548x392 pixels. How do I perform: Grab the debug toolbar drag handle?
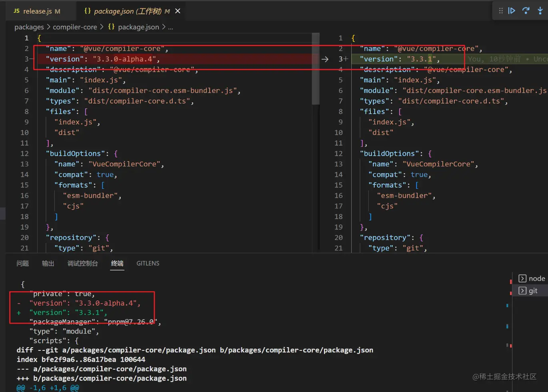pyautogui.click(x=501, y=11)
